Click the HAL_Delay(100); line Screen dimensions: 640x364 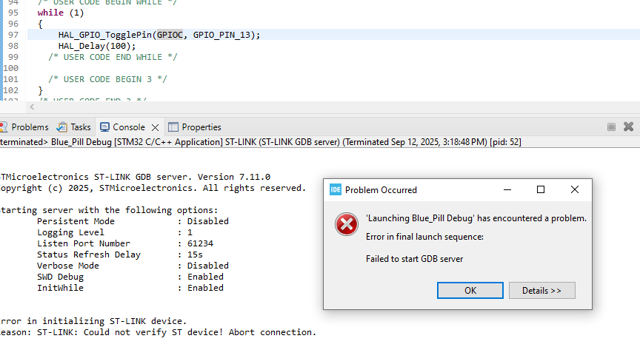coord(97,46)
